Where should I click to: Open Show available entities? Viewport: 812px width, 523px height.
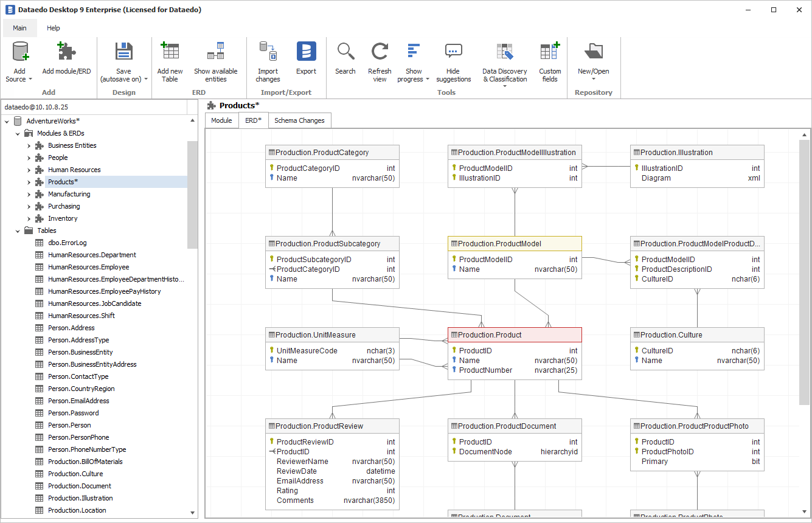pos(215,52)
